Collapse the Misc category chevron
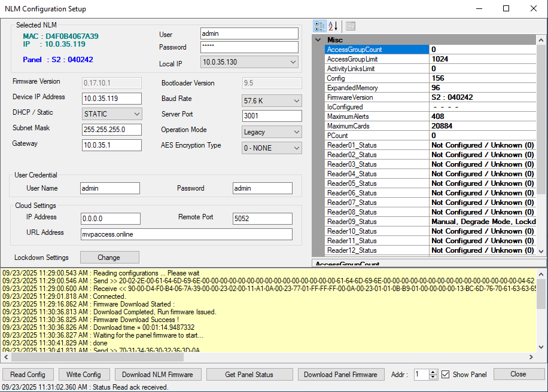Viewport: 548px width, 392px height. (318, 40)
